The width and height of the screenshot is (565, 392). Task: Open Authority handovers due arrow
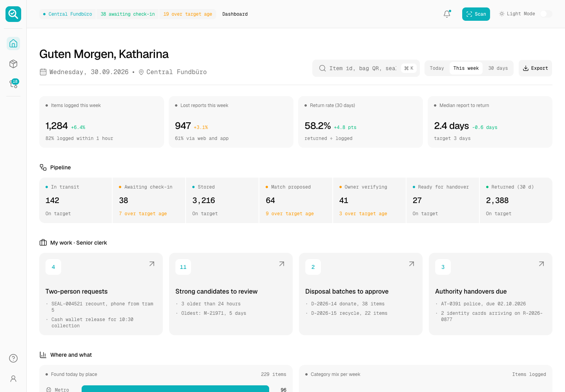(541, 264)
